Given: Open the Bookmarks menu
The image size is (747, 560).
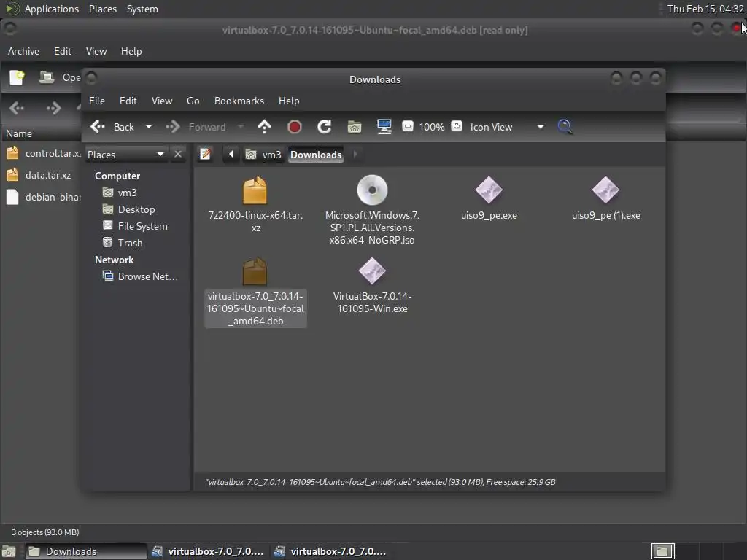Looking at the screenshot, I should tap(239, 101).
